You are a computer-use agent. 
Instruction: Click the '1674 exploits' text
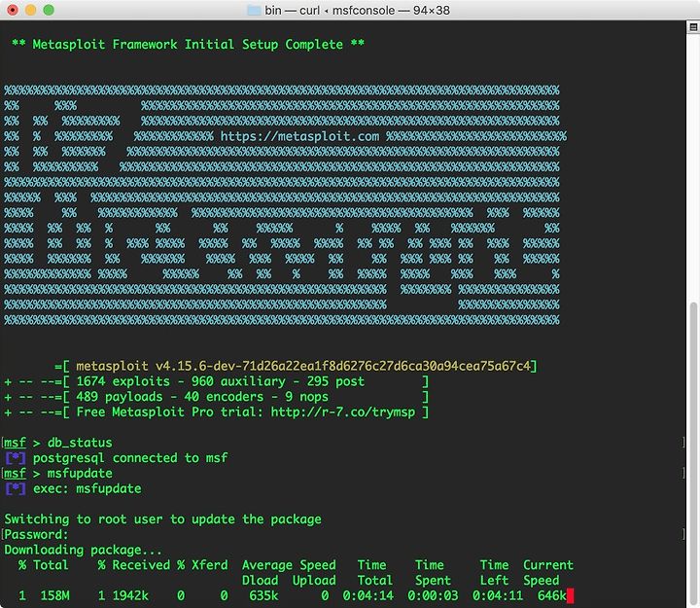point(123,381)
